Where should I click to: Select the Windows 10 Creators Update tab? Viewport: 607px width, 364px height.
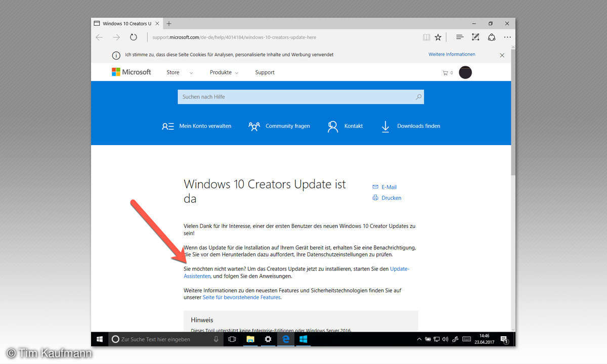coord(126,23)
